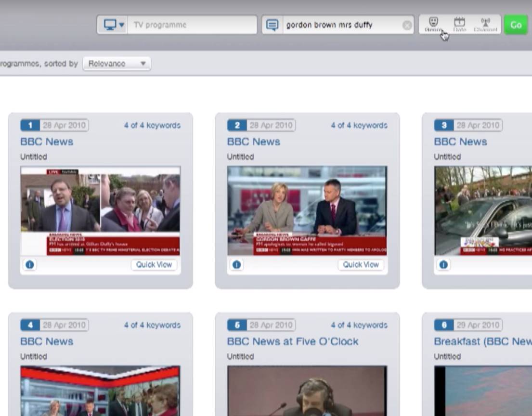Expand the Relevance sort dropdown
Screen dimensions: 532x416
(x=117, y=64)
